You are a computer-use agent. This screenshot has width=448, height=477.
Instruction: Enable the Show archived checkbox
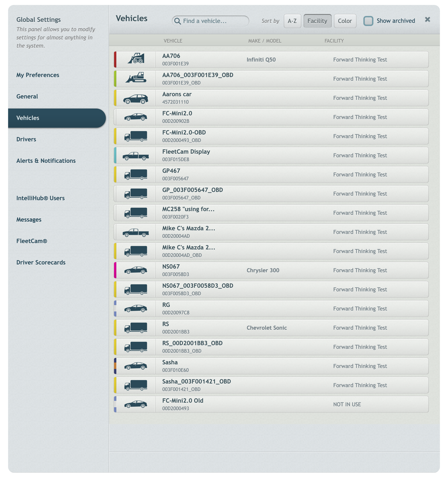click(368, 21)
